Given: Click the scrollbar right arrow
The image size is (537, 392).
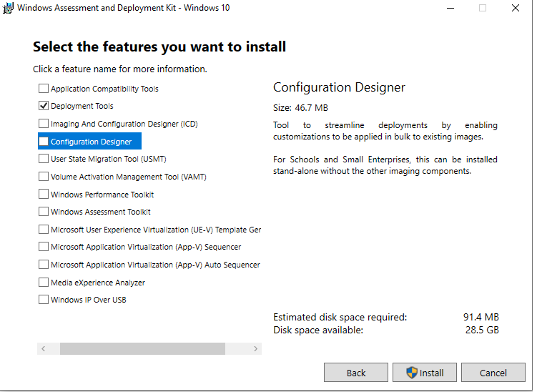Looking at the screenshot, I should pos(255,349).
